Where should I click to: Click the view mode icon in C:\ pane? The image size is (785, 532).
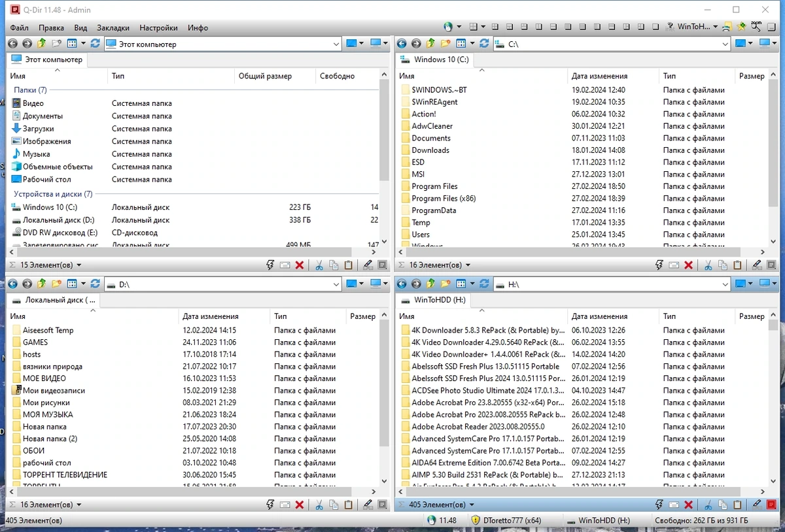tap(462, 44)
